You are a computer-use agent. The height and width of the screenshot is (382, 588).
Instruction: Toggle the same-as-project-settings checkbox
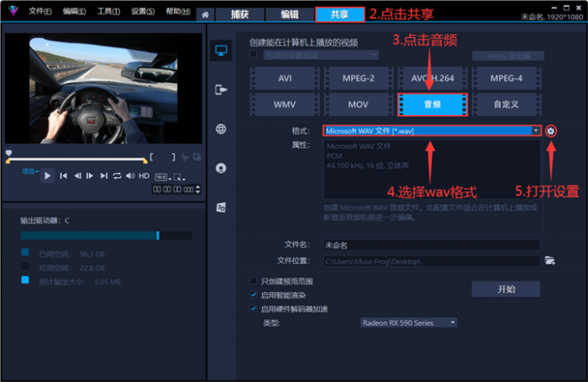253,54
